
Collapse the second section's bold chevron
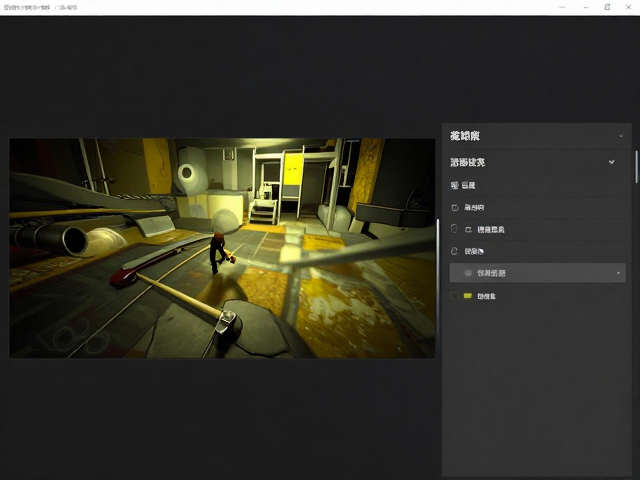pyautogui.click(x=611, y=162)
